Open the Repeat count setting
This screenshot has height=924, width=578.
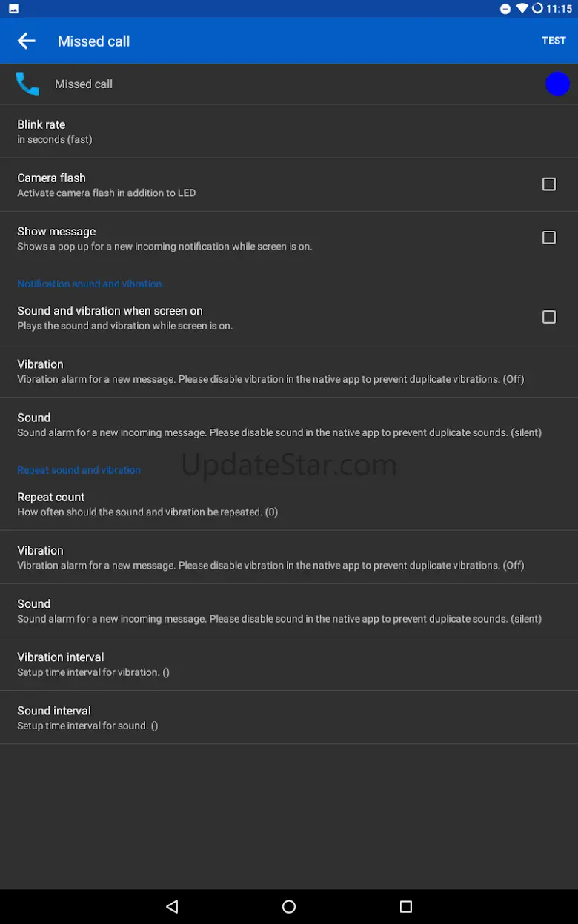tap(289, 504)
